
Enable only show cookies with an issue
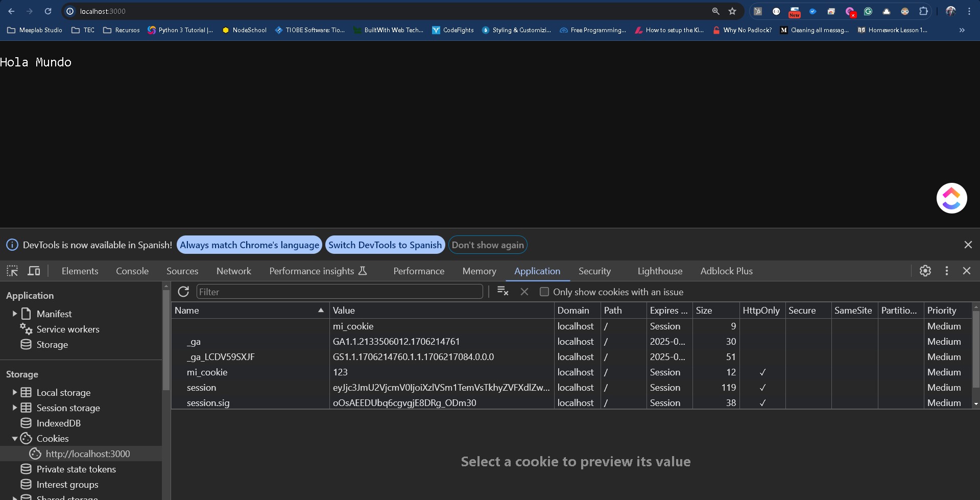point(544,292)
